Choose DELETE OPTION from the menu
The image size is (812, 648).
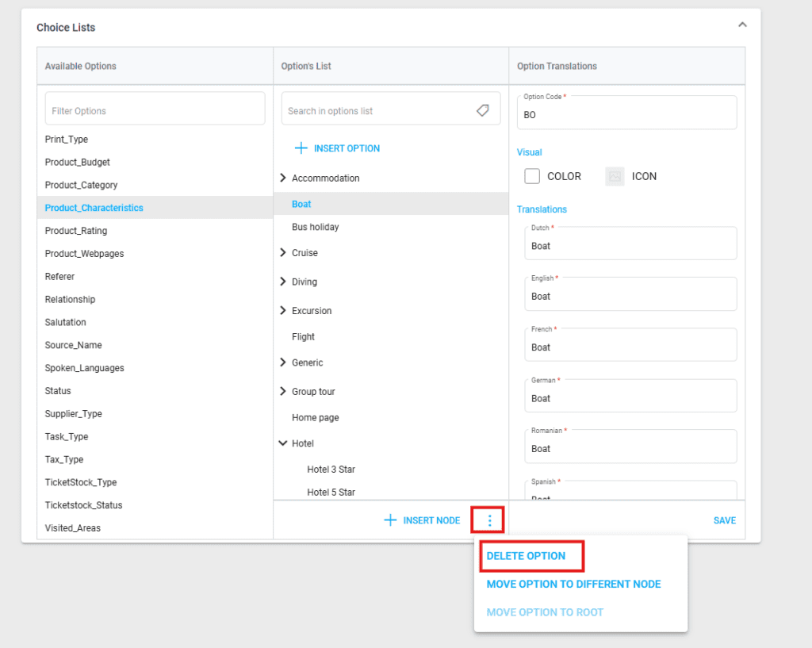526,556
